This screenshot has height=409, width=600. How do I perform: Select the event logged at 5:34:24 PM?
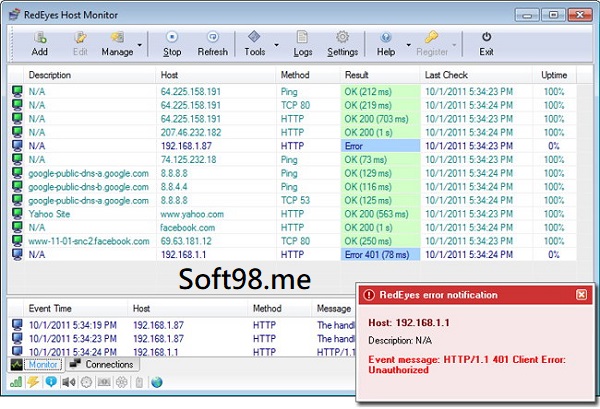click(182, 351)
